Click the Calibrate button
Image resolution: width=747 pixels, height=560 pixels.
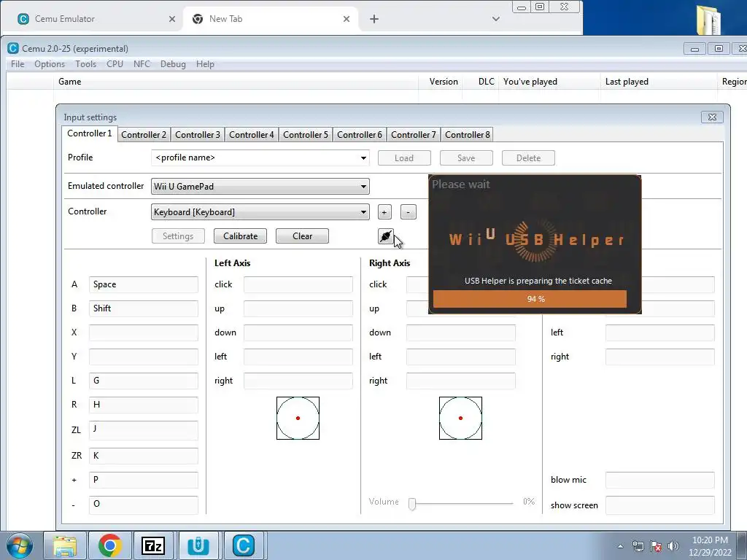(240, 236)
